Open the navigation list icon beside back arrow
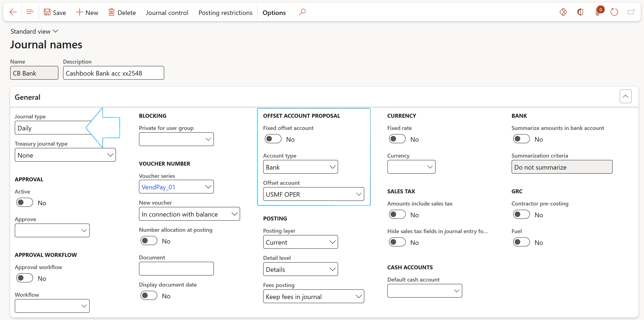 coord(30,12)
